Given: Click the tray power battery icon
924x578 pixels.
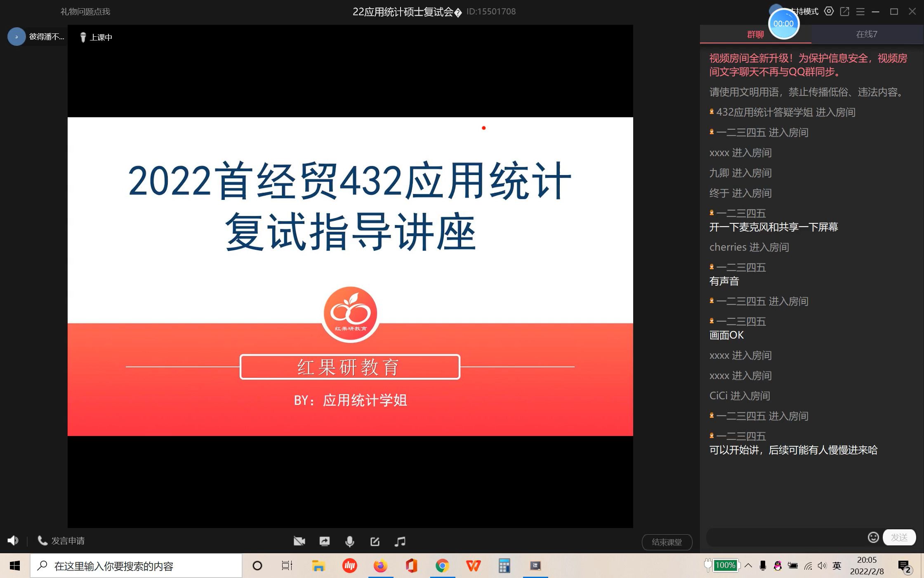Looking at the screenshot, I should click(792, 566).
